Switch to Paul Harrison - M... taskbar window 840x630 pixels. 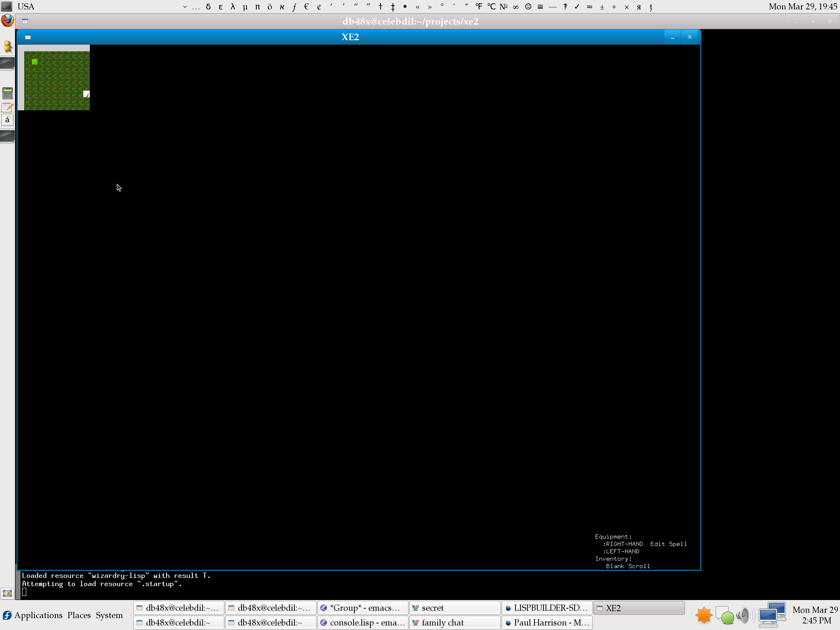547,623
